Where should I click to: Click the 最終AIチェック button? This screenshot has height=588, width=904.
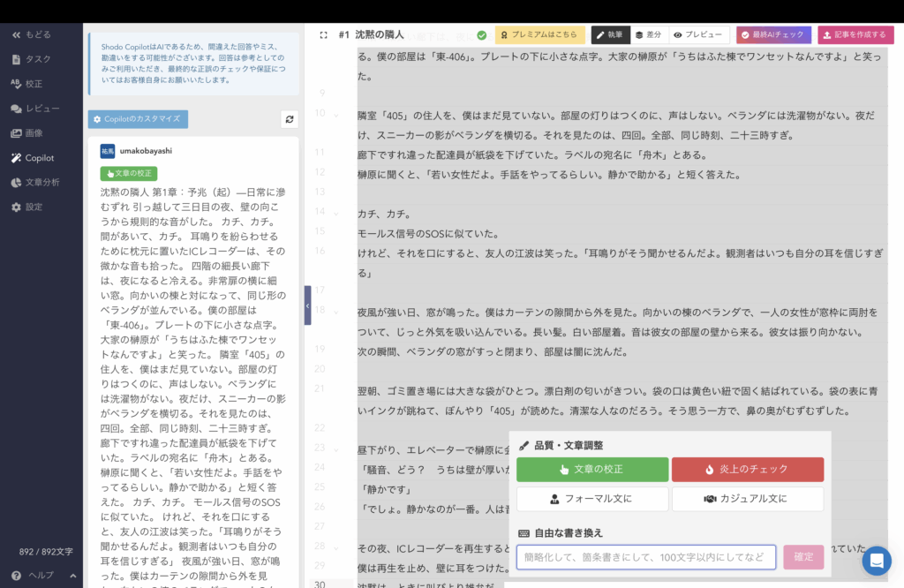tap(773, 35)
